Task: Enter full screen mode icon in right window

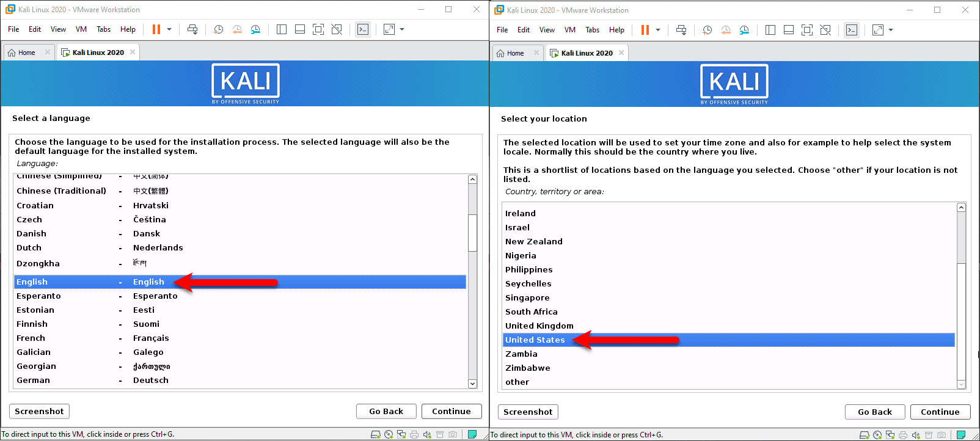Action: (807, 30)
